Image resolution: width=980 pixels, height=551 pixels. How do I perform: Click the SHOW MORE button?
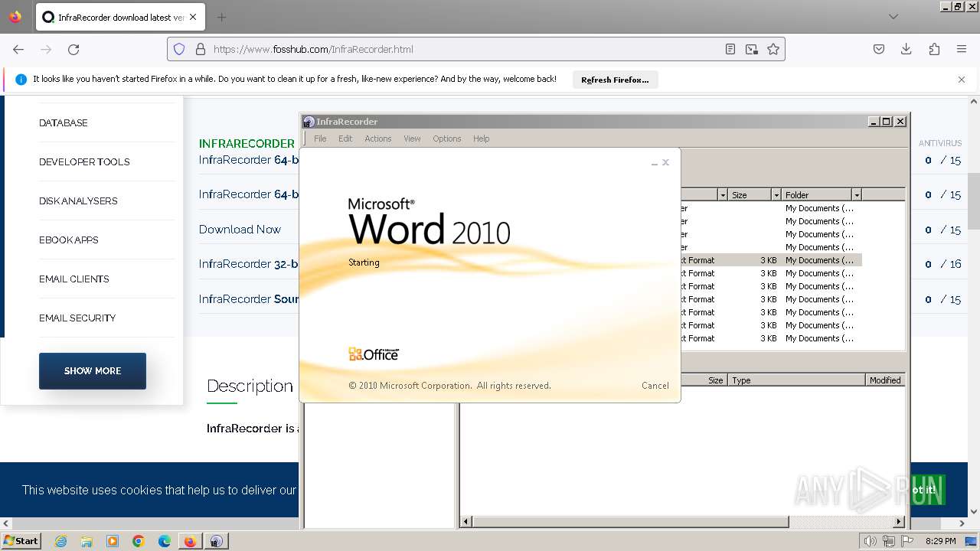(x=93, y=370)
